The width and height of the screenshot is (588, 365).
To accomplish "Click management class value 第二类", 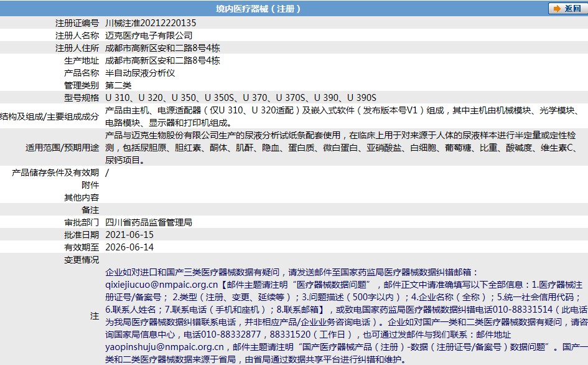I will tap(118, 85).
